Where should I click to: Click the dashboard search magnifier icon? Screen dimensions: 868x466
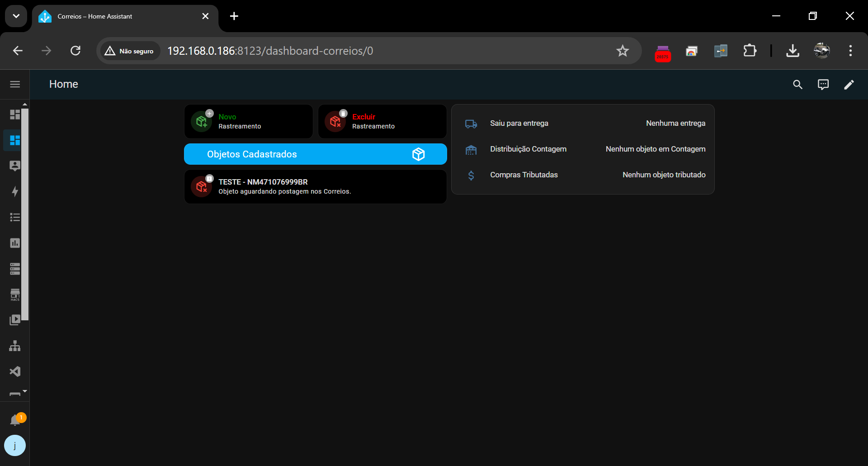click(797, 85)
